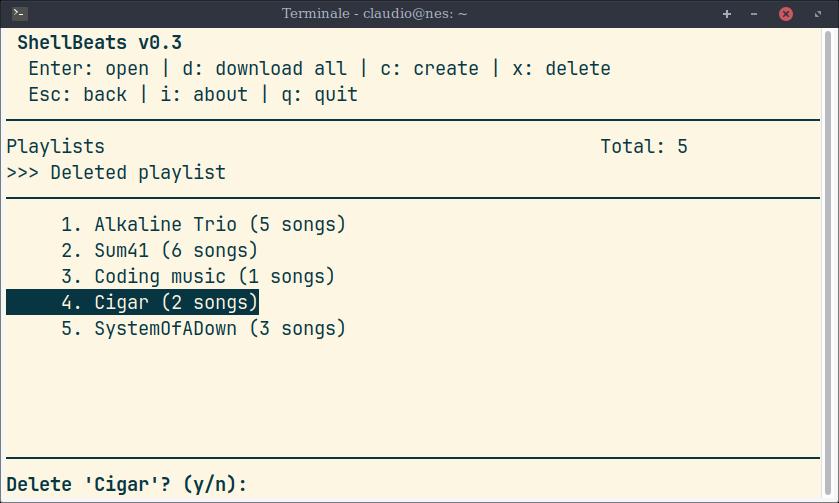Select the Sum41 playlist entry

pos(159,250)
